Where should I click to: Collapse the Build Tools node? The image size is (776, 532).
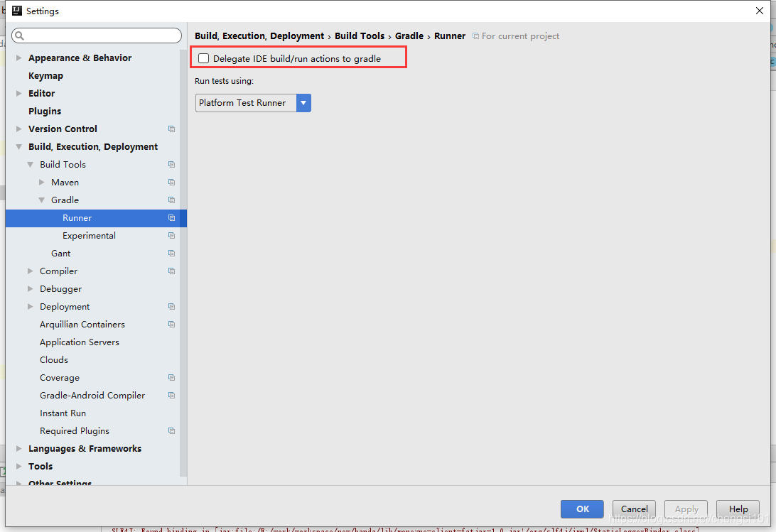[30, 164]
